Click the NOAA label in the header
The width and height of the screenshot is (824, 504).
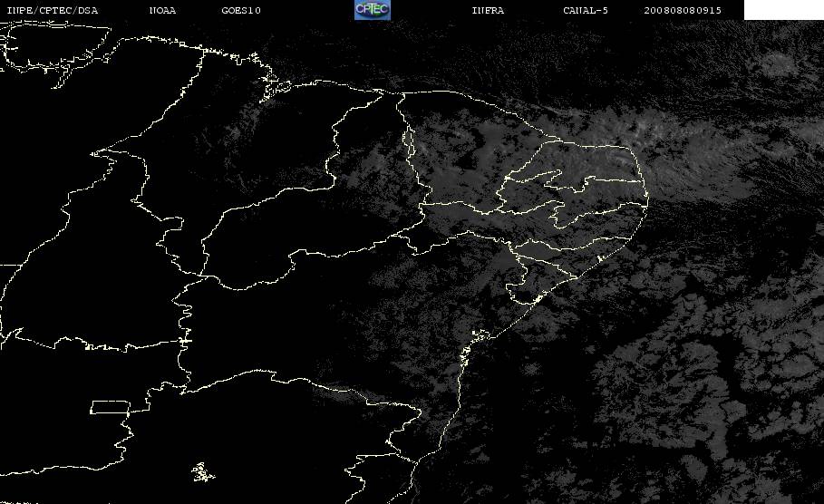pos(162,11)
